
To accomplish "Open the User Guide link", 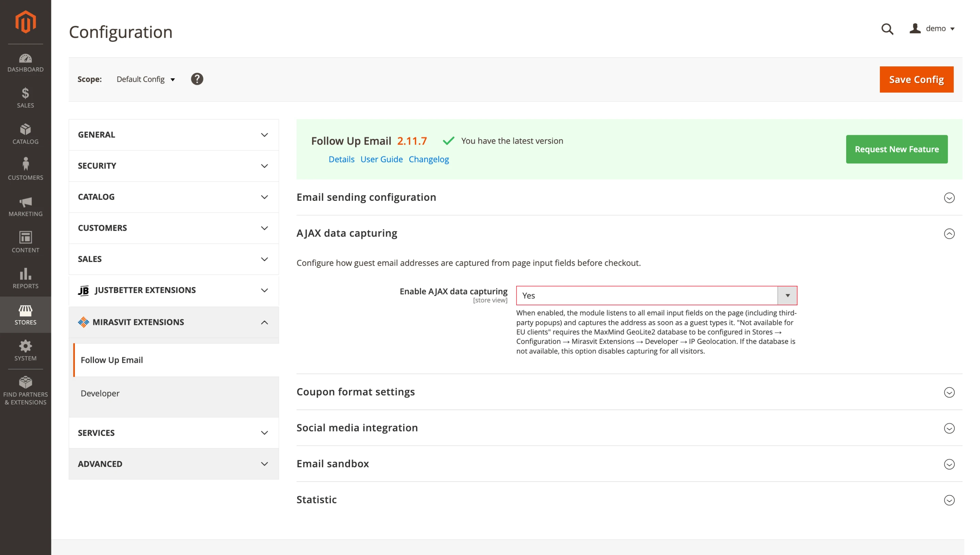I will (381, 159).
